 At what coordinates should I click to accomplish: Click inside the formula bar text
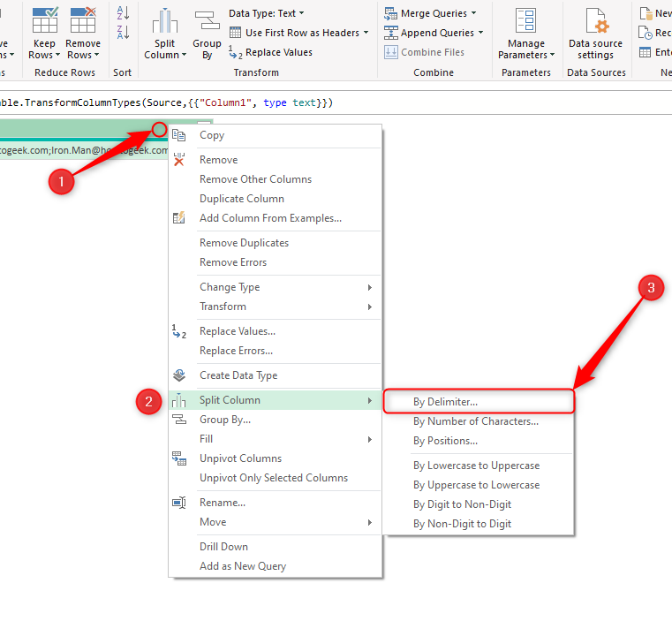coord(166,103)
